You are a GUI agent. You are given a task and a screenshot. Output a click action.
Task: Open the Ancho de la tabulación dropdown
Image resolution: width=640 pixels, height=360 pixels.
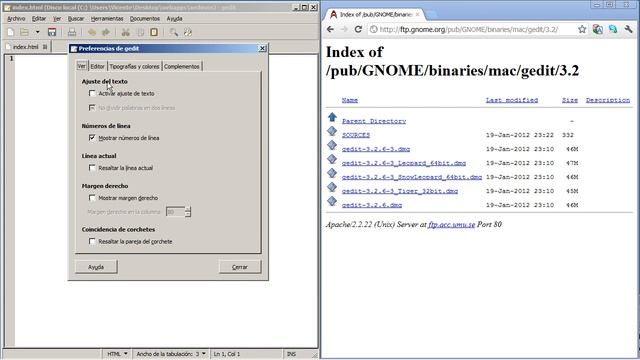(171, 354)
